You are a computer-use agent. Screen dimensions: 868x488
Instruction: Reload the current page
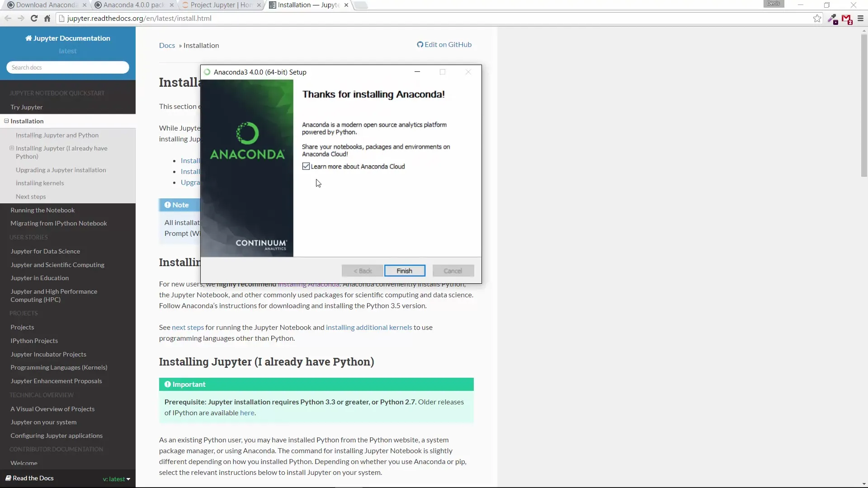click(x=34, y=19)
